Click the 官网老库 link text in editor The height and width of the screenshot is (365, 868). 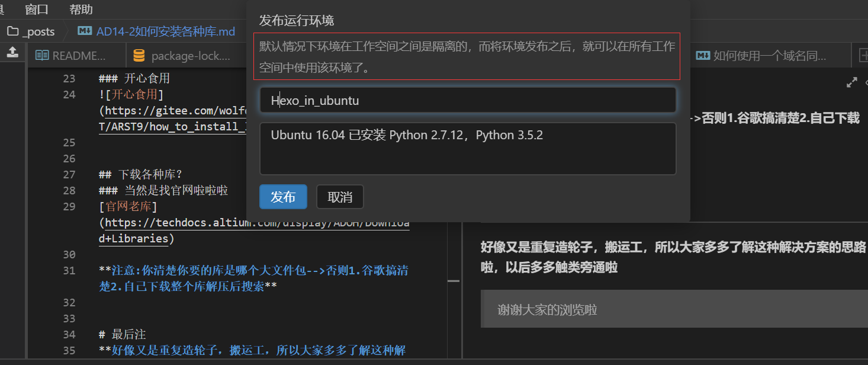tap(128, 206)
